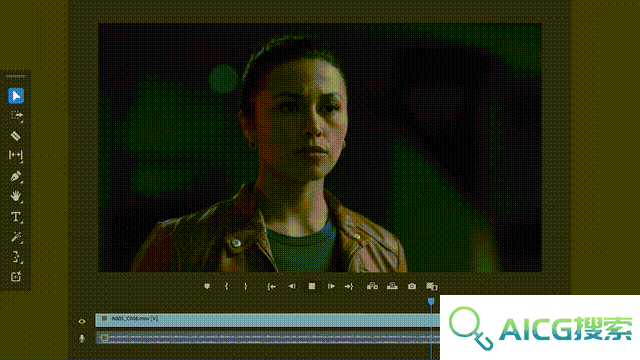640x360 pixels.
Task: Select the Pen tool
Action: pyautogui.click(x=16, y=176)
